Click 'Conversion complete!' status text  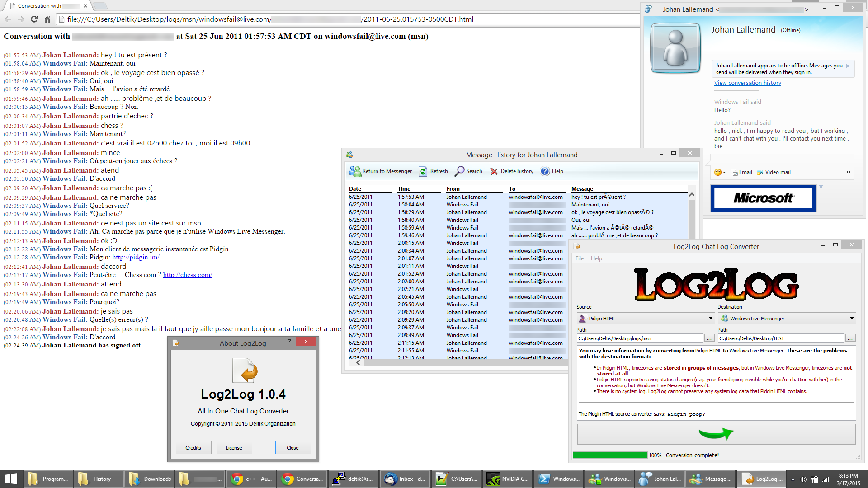pyautogui.click(x=692, y=455)
